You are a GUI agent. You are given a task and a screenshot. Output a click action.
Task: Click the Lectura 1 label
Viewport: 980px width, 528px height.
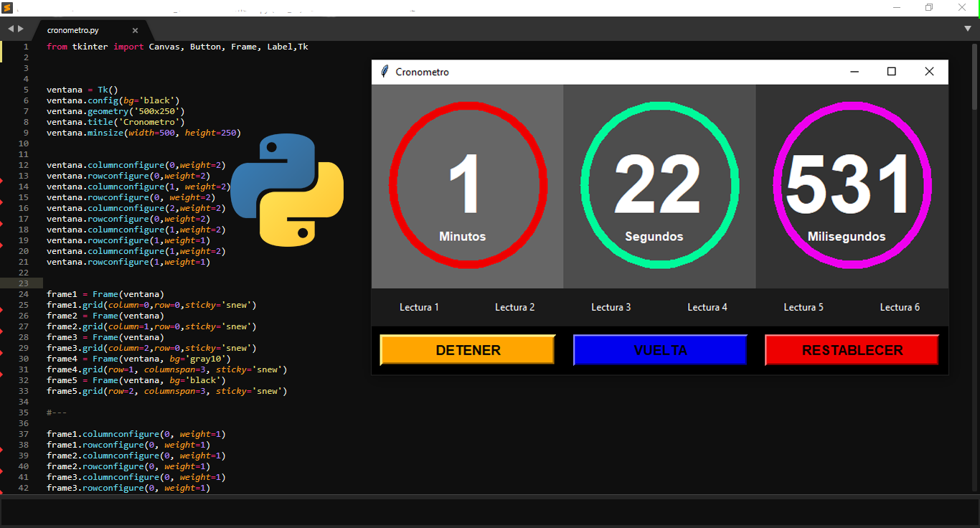[x=419, y=307]
